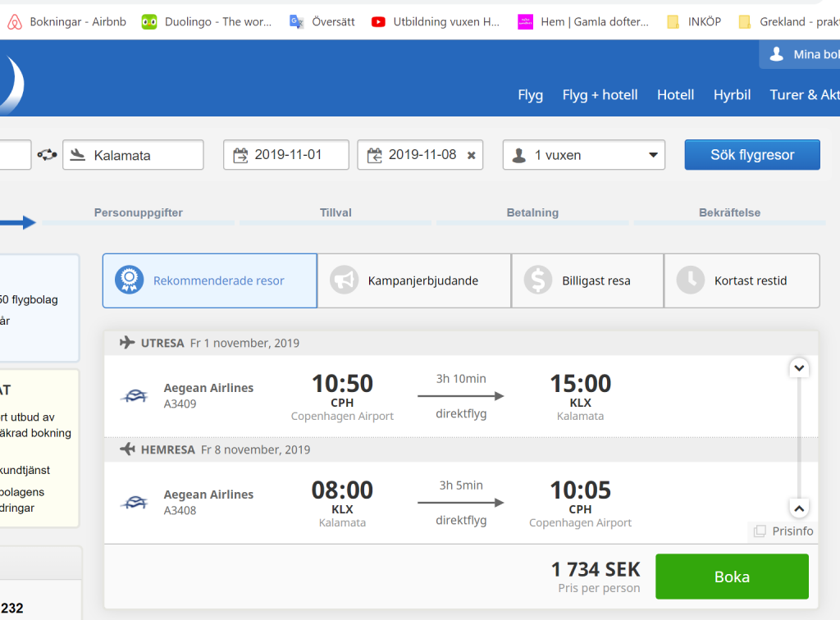Viewport: 840px width, 620px height.
Task: Open the Duolingo bookmark
Action: 206,22
